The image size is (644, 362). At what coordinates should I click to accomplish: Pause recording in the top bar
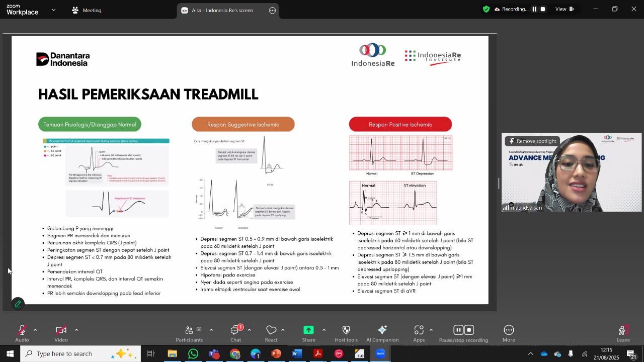click(534, 9)
